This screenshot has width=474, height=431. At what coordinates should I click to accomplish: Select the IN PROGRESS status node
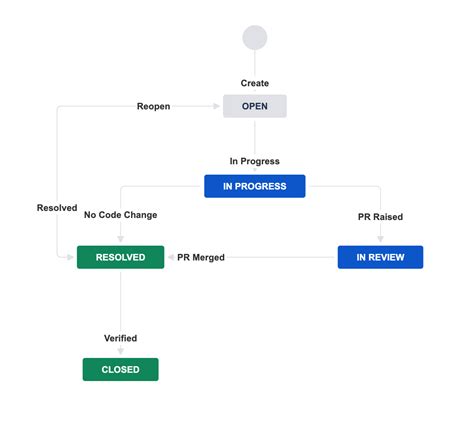coord(255,186)
